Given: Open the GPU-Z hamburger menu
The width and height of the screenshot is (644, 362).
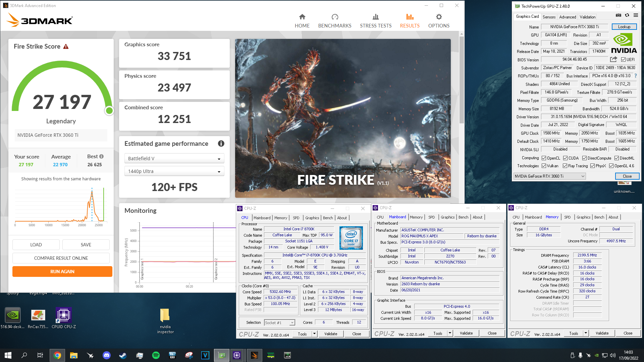Looking at the screenshot, I should coord(636,15).
